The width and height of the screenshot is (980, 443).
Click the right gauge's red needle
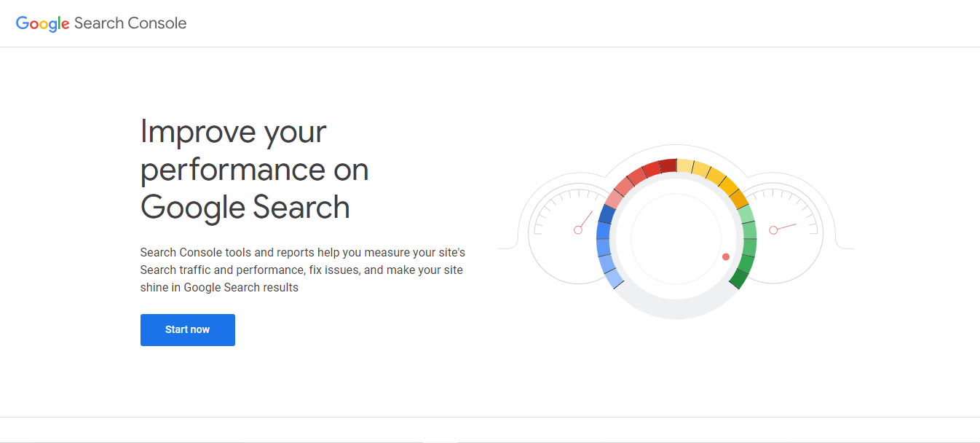pos(784,227)
